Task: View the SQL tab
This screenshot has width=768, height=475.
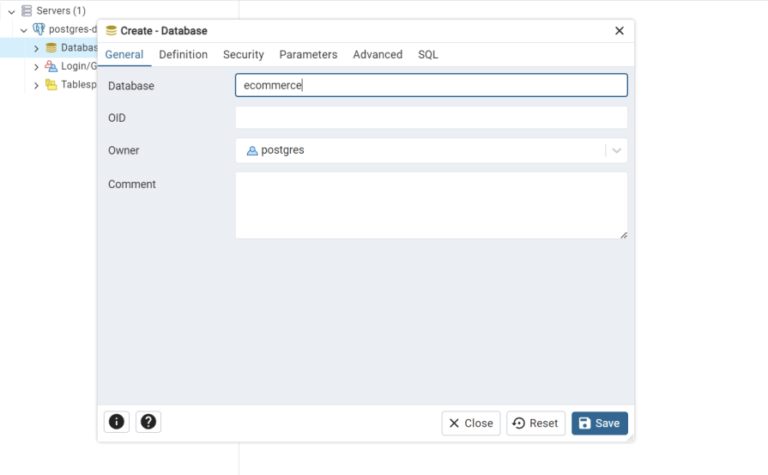Action: coord(428,54)
